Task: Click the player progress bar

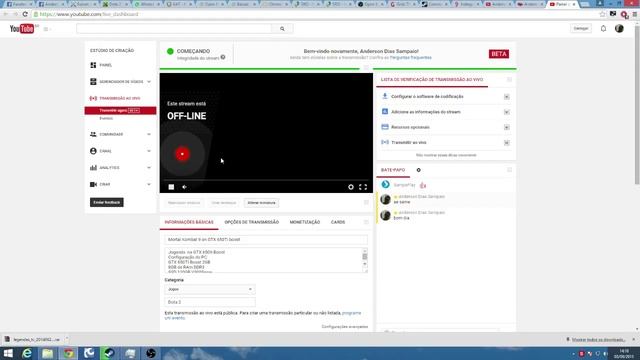Action: pyautogui.click(x=266, y=180)
